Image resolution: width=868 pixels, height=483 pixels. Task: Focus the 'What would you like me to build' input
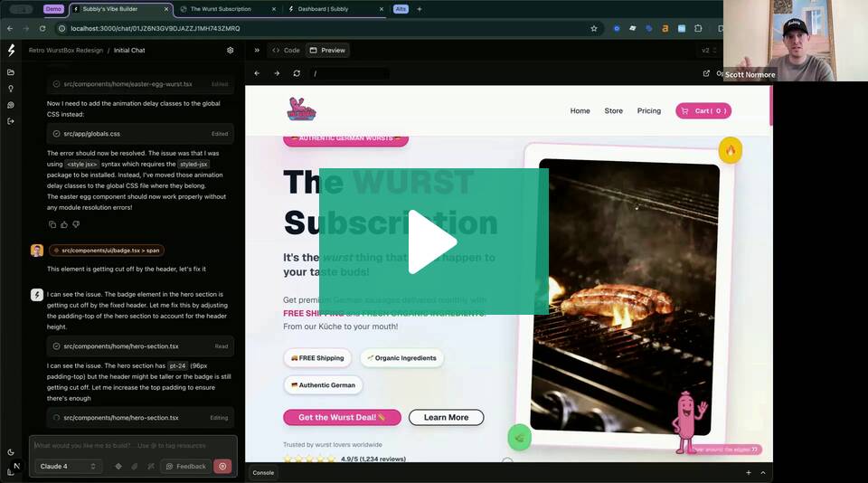tap(133, 445)
